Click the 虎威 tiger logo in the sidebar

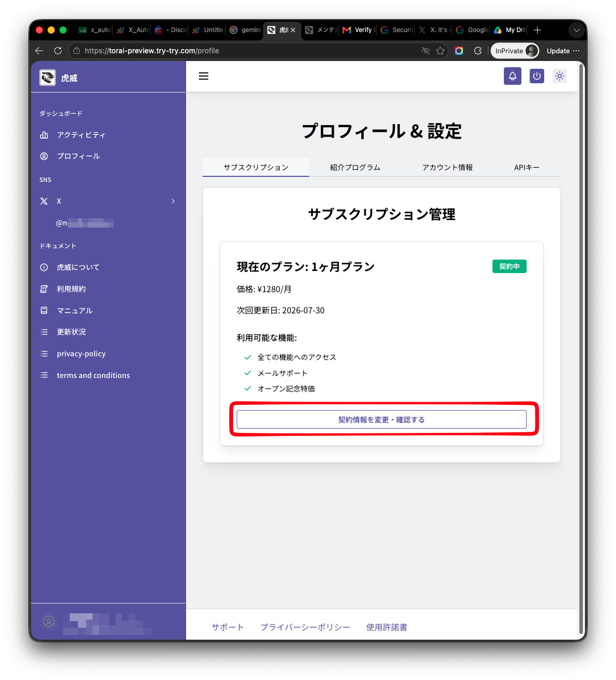click(48, 78)
